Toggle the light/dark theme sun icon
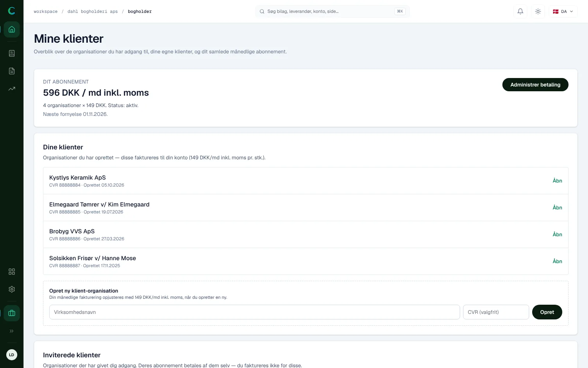This screenshot has height=368, width=588. tap(538, 11)
